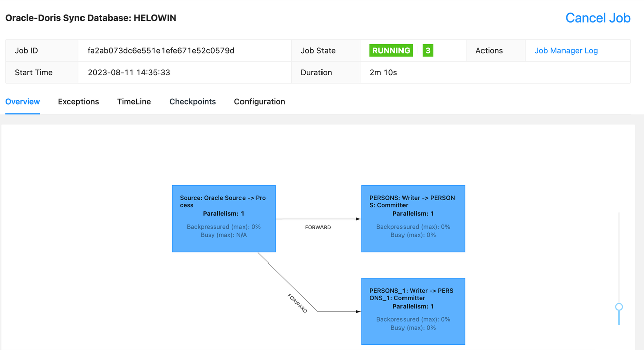Open the Exceptions tab

pyautogui.click(x=78, y=102)
